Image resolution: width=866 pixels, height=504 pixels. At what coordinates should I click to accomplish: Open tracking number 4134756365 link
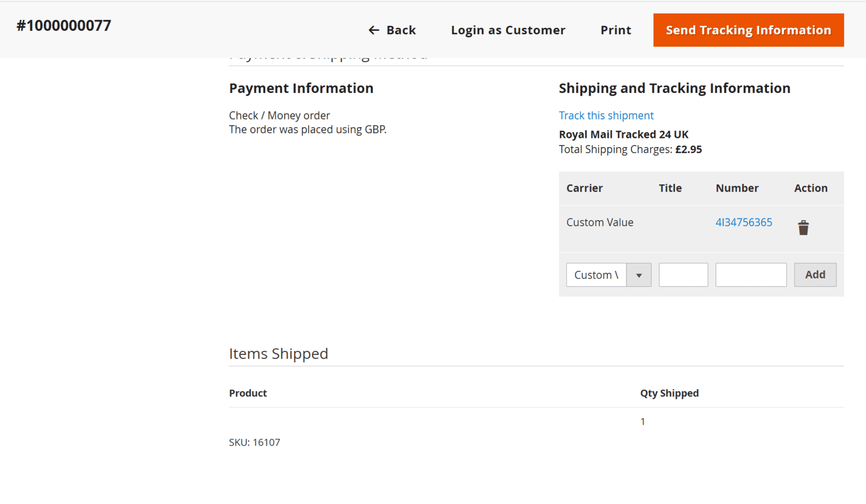pyautogui.click(x=744, y=222)
